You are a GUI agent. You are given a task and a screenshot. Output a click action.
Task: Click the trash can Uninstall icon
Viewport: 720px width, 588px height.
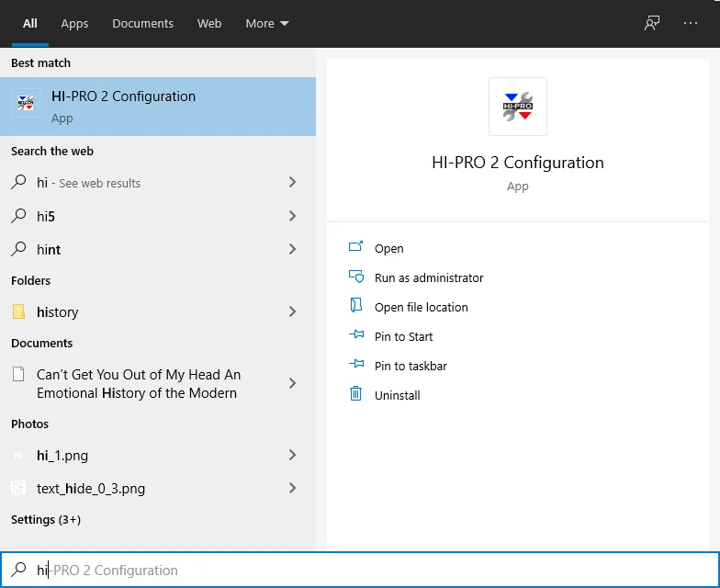pyautogui.click(x=356, y=393)
